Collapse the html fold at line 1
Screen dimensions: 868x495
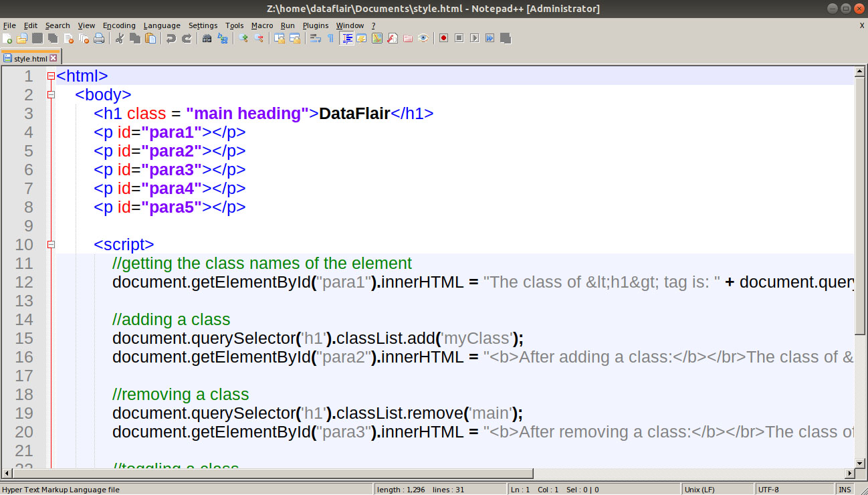51,76
